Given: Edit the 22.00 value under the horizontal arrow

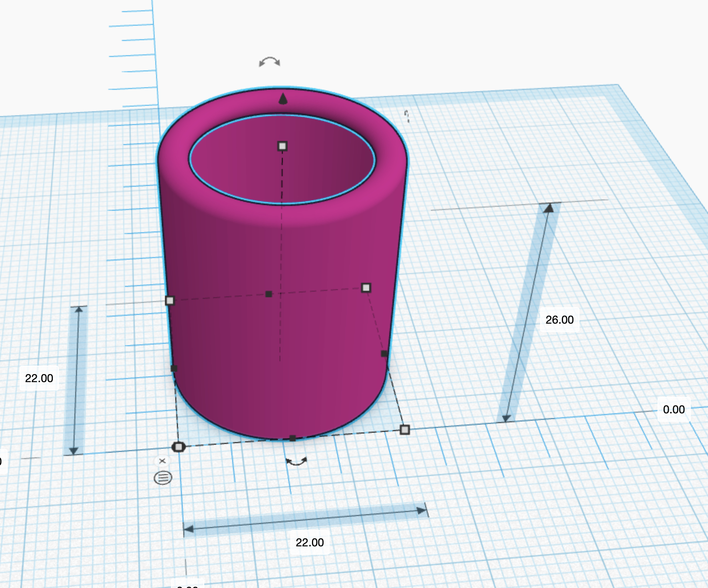Looking at the screenshot, I should point(310,542).
